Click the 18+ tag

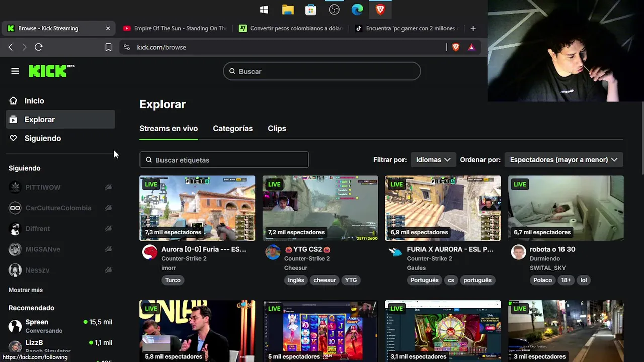pyautogui.click(x=566, y=280)
